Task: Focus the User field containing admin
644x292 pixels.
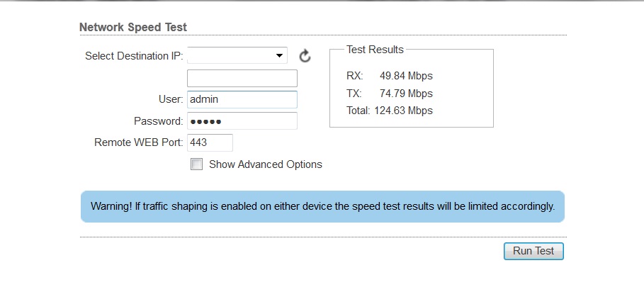Action: 242,100
